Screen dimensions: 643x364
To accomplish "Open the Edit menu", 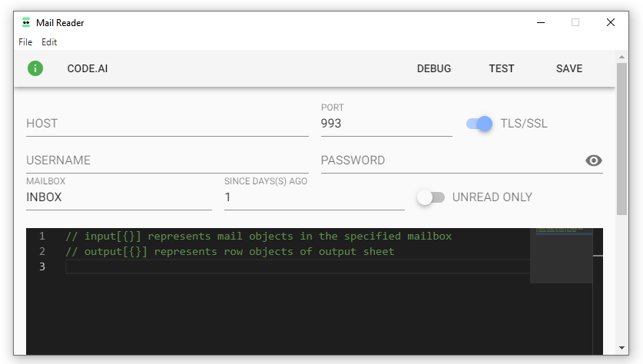I will [49, 41].
